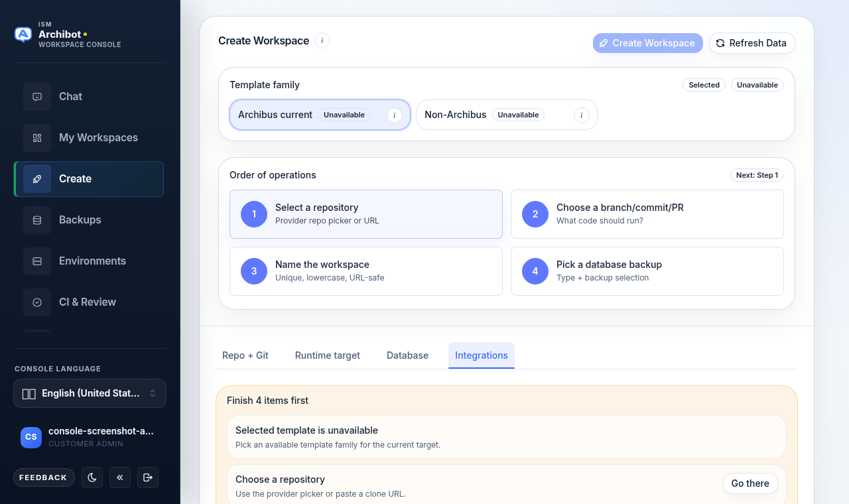Select step 3 Name the workspace
The width and height of the screenshot is (849, 504).
point(366,271)
